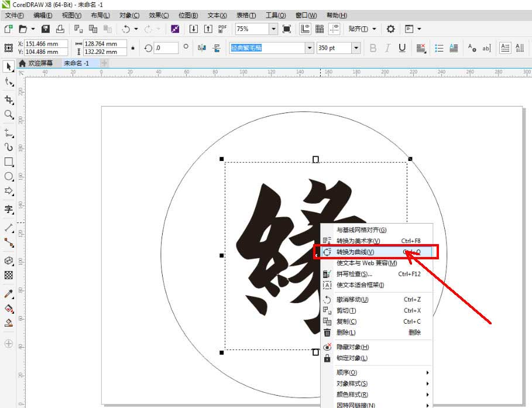Select the Polygon tool
The image size is (532, 408).
coord(9,191)
